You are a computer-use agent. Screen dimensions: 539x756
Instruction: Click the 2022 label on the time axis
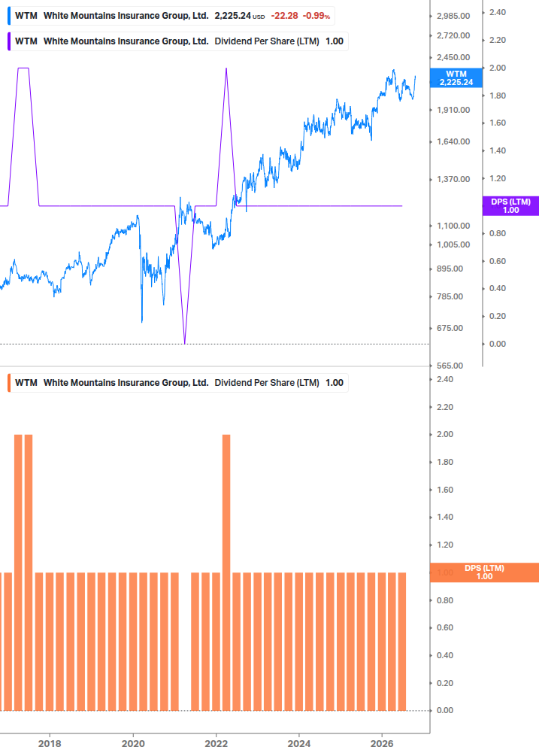point(217,743)
